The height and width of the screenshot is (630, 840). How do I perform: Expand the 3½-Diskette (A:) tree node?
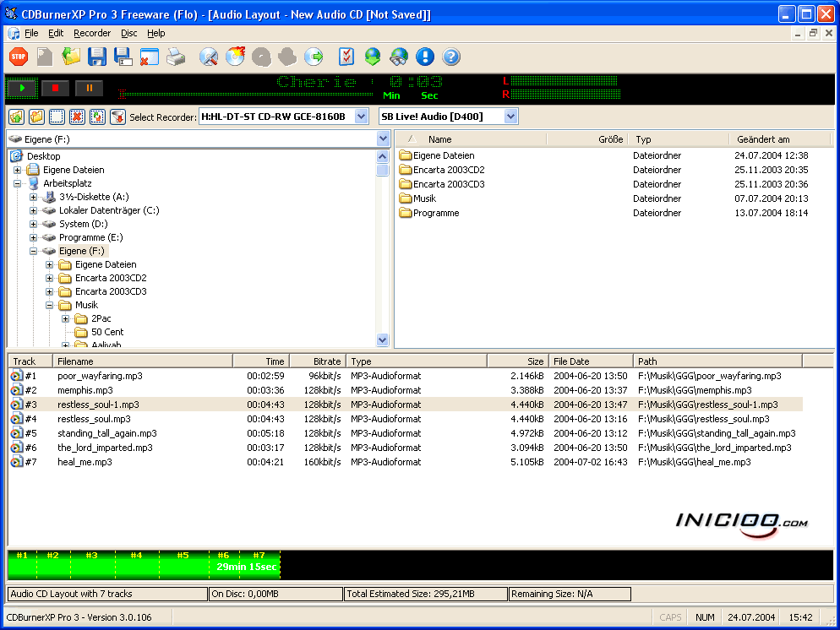[33, 197]
